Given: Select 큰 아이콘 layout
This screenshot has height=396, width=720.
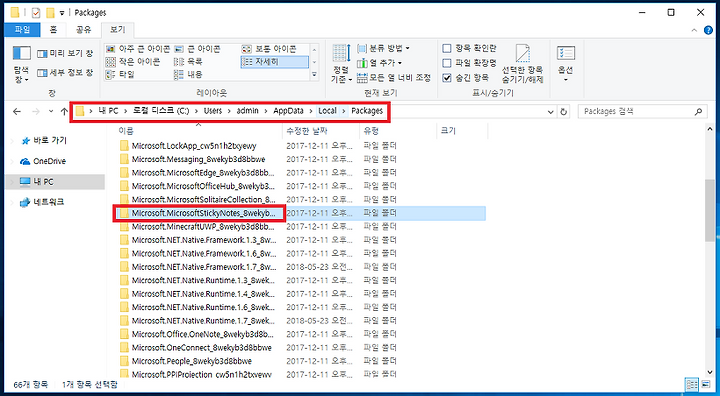Looking at the screenshot, I should click(x=197, y=49).
